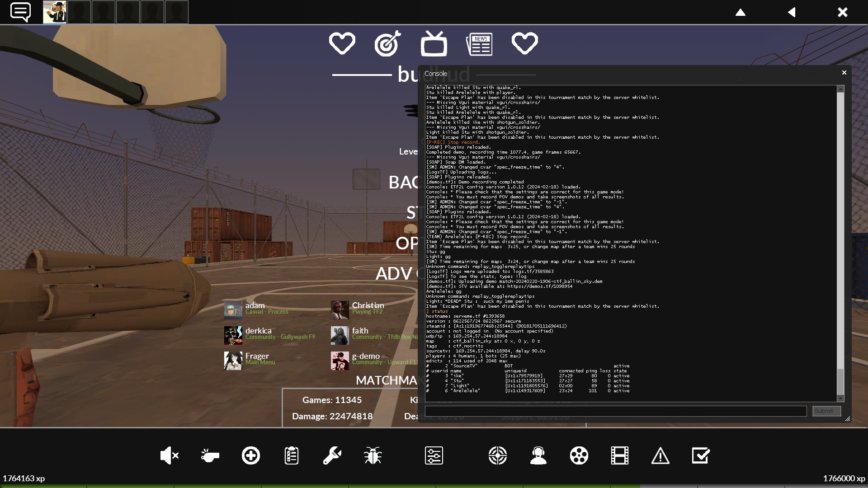Click the console line '] status'
The width and height of the screenshot is (868, 488).
[x=437, y=311]
